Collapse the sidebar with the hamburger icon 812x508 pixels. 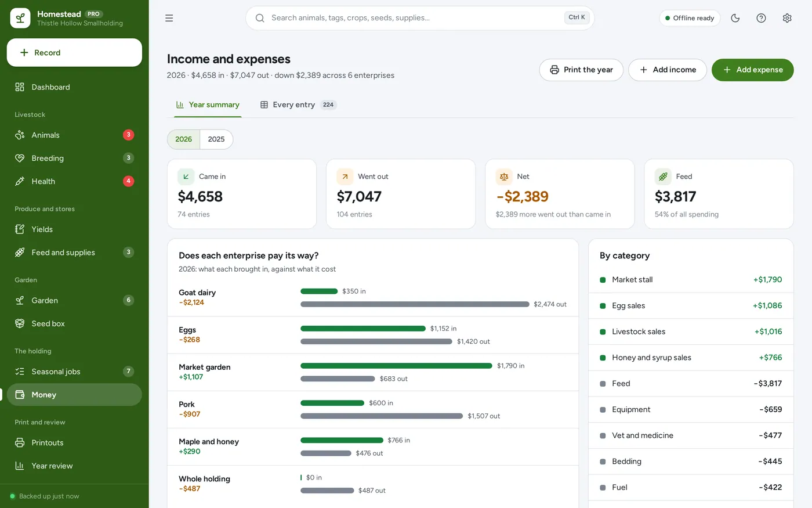[169, 18]
